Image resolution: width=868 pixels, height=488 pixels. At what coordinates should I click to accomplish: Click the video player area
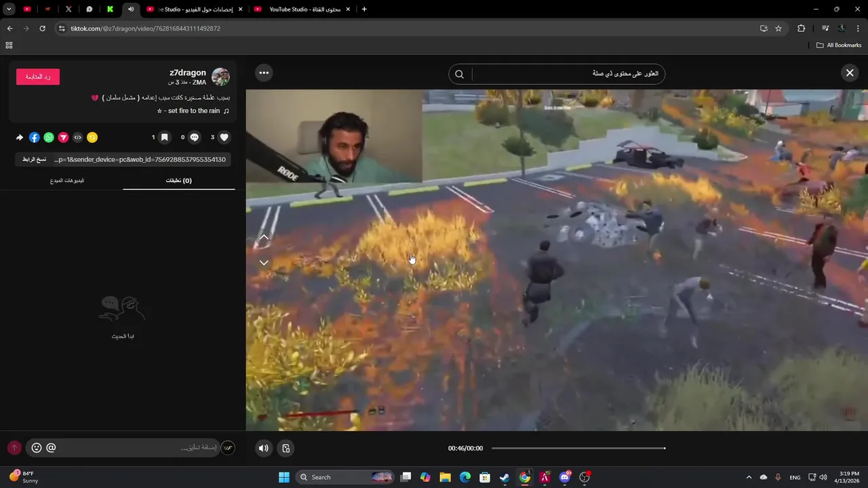557,260
